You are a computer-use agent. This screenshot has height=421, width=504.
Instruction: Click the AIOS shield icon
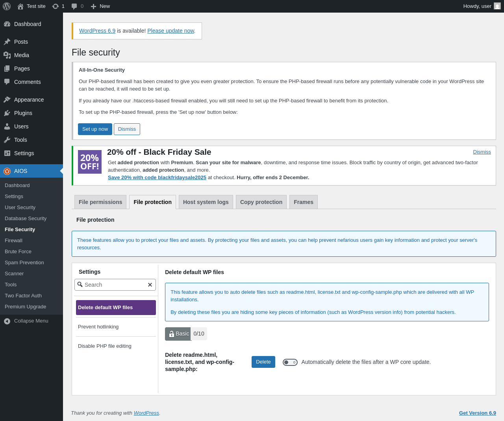pos(7,171)
